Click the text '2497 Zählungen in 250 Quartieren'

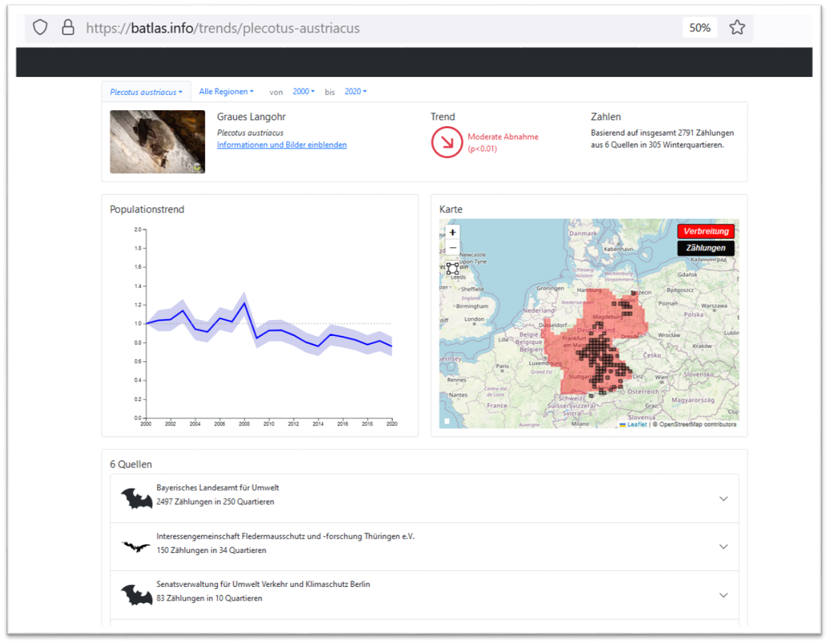click(215, 502)
